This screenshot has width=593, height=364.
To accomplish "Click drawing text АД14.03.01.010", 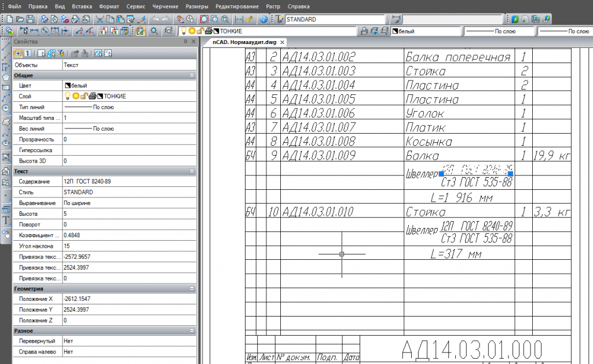I will click(x=318, y=212).
